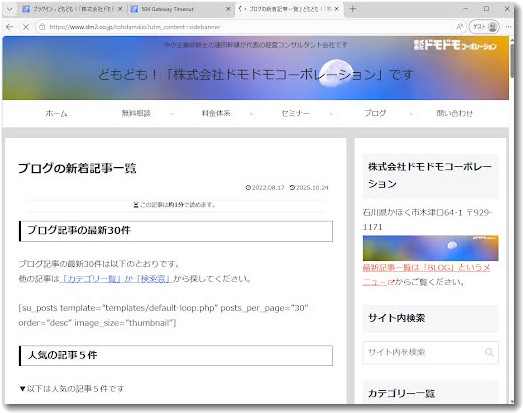Click the scrollbar down arrow
523x413 pixels.
(x=512, y=402)
